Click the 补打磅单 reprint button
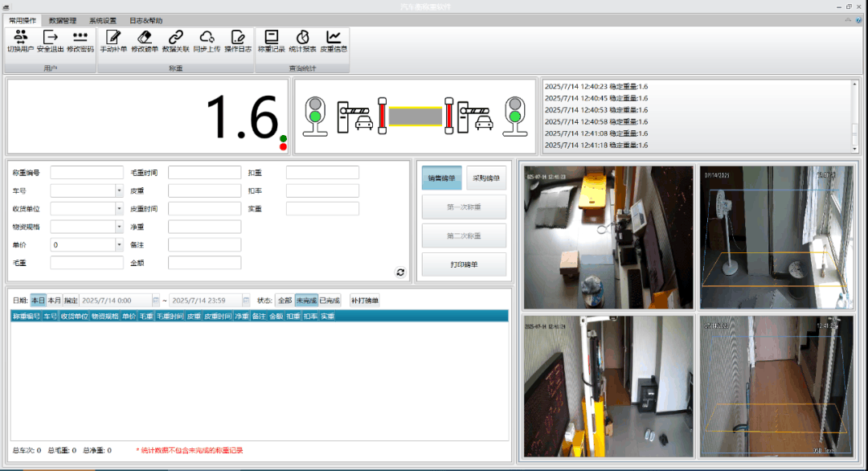 tap(365, 301)
